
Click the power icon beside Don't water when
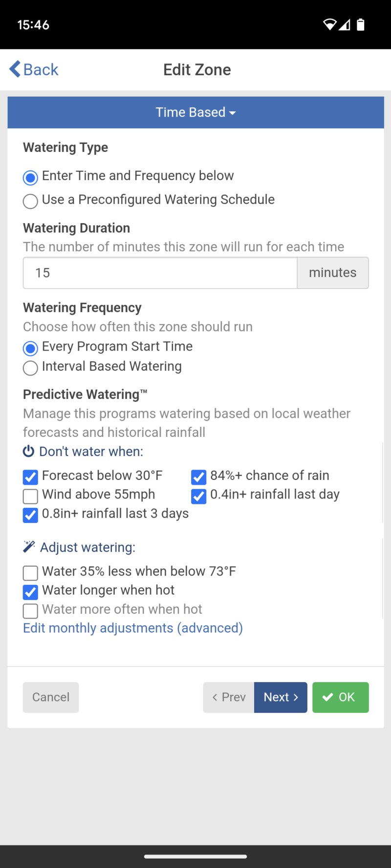point(28,451)
